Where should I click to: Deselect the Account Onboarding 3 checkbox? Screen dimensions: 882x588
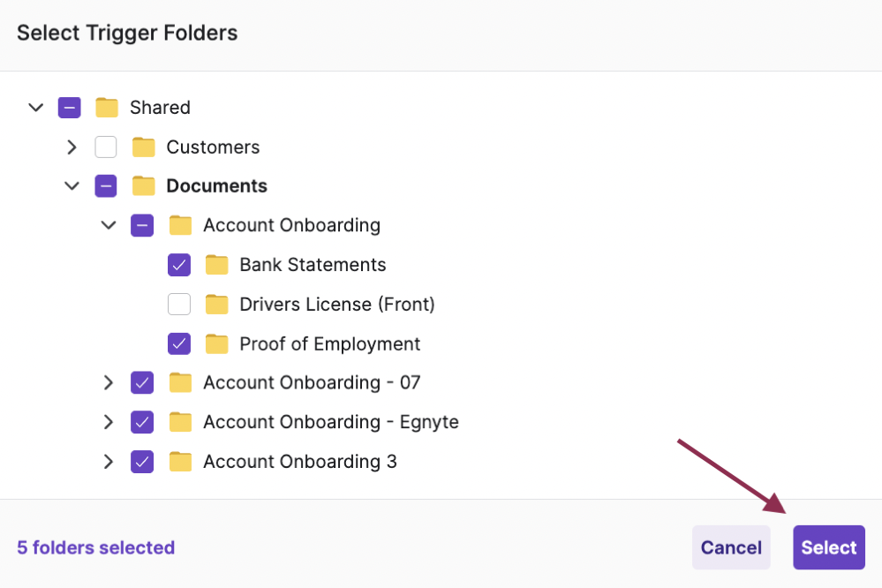coord(142,461)
